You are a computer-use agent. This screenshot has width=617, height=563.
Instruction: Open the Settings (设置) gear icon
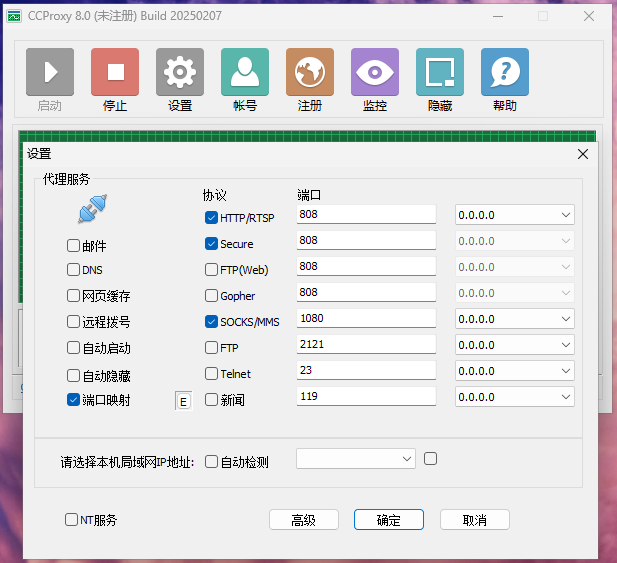(180, 72)
